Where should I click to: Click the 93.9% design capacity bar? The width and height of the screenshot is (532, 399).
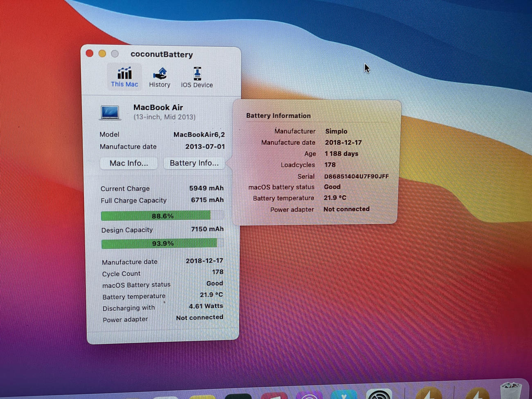[162, 243]
